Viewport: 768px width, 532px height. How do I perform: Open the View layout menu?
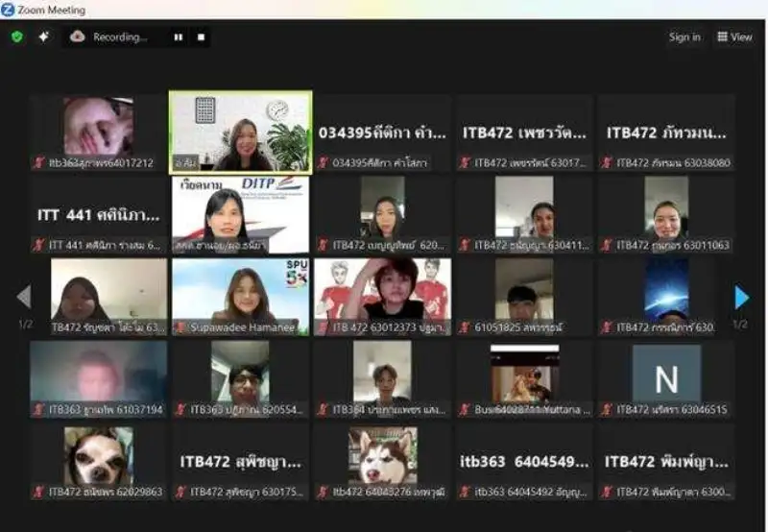(x=734, y=36)
